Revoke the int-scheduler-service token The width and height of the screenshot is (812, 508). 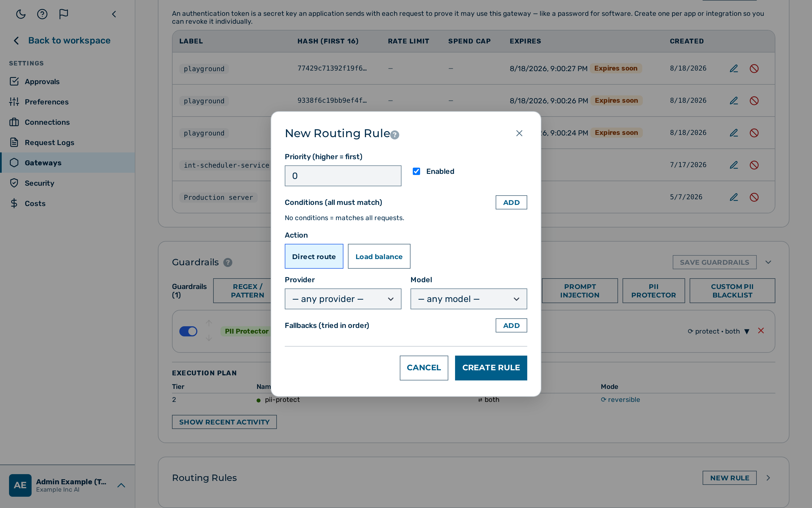[754, 165]
